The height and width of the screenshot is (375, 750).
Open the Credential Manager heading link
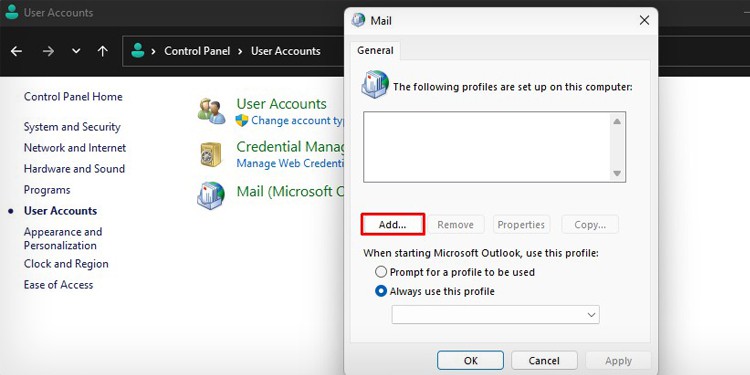(290, 146)
